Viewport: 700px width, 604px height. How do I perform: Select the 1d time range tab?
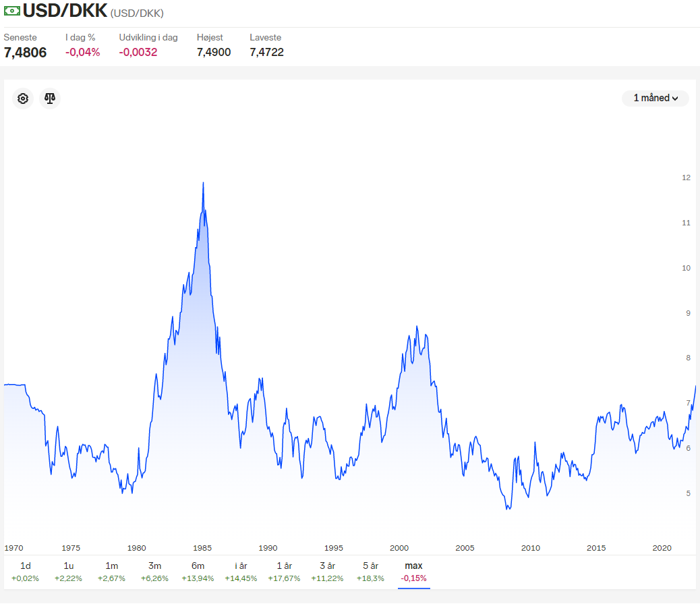(26, 572)
